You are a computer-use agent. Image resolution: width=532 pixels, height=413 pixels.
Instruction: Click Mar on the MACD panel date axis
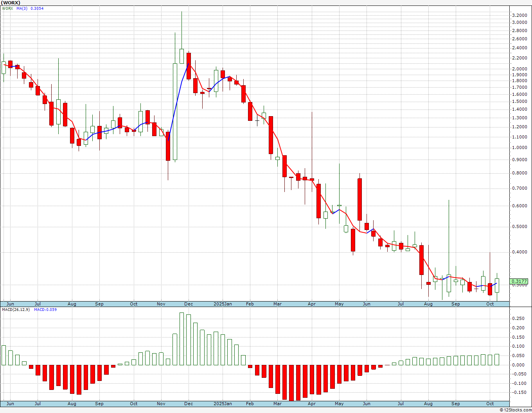tap(277, 404)
